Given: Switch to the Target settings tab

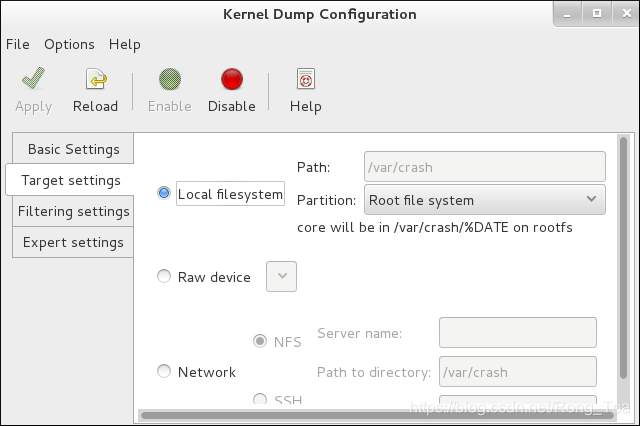Looking at the screenshot, I should 70,180.
